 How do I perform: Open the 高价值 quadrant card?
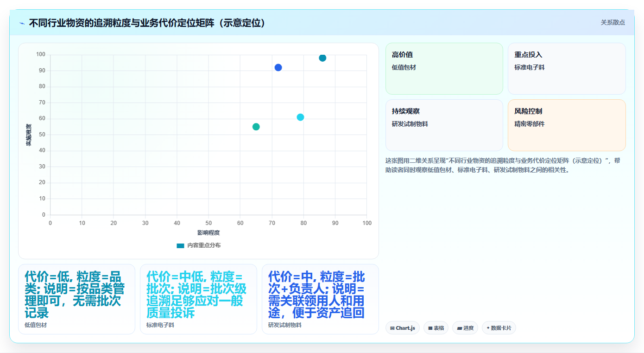click(444, 69)
